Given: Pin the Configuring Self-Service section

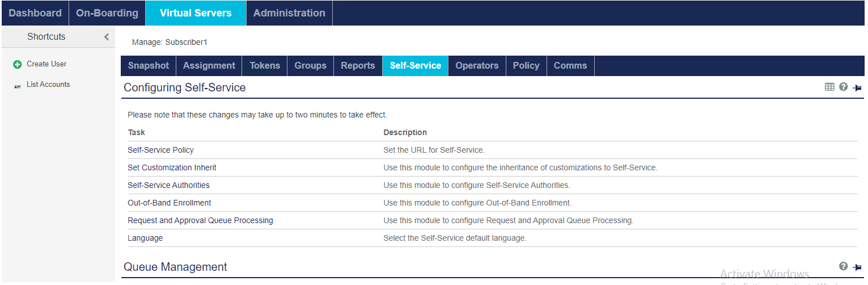Looking at the screenshot, I should [857, 87].
